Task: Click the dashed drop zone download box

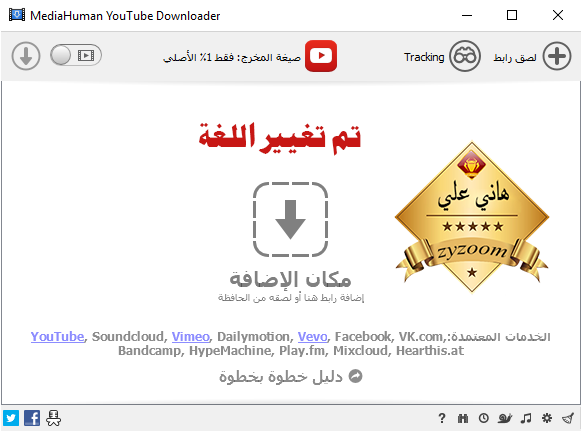Action: point(290,219)
